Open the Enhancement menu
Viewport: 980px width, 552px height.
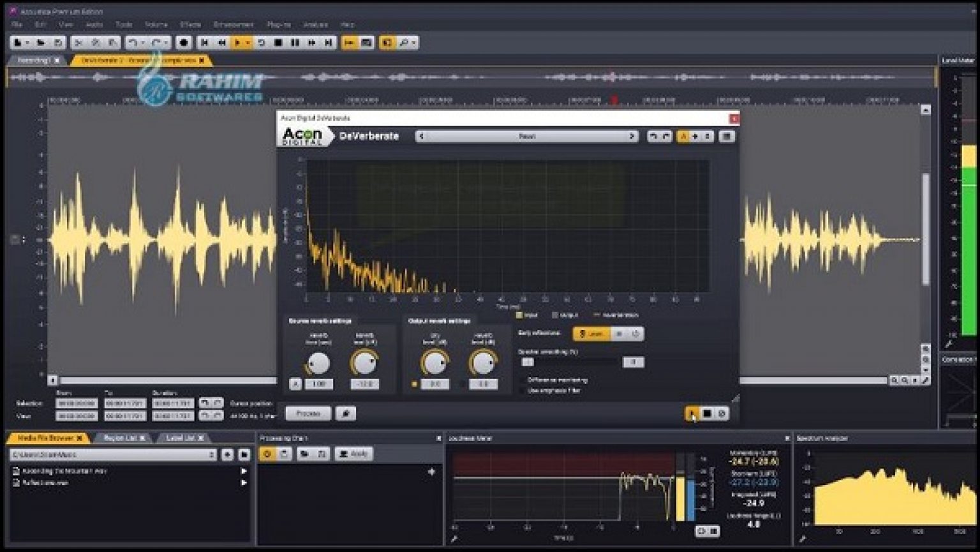coord(234,25)
